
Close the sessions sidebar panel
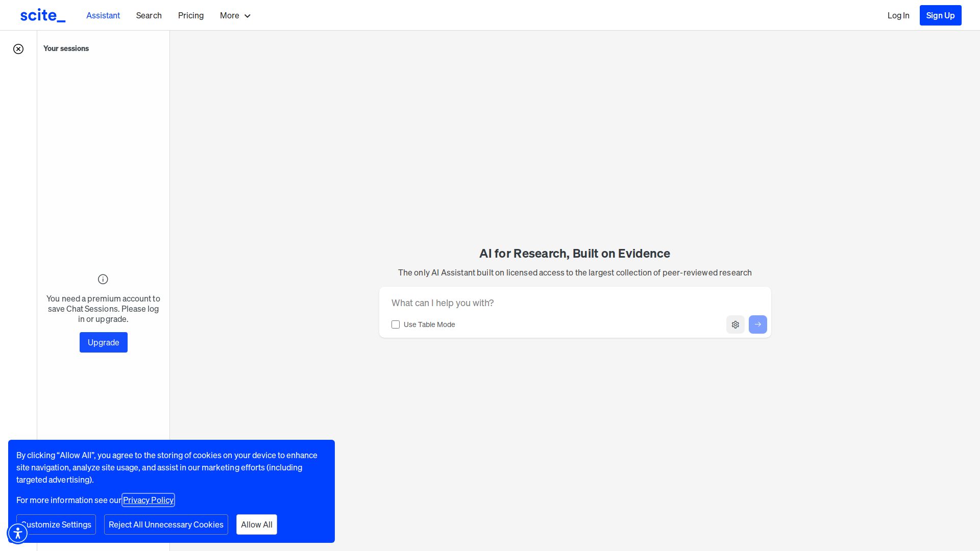tap(18, 49)
